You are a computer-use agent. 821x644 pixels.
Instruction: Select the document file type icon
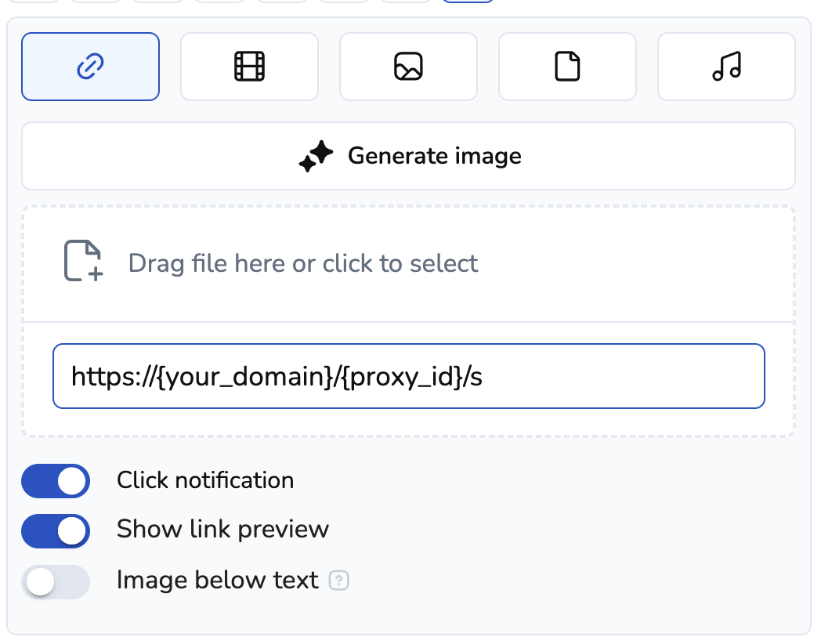(567, 67)
